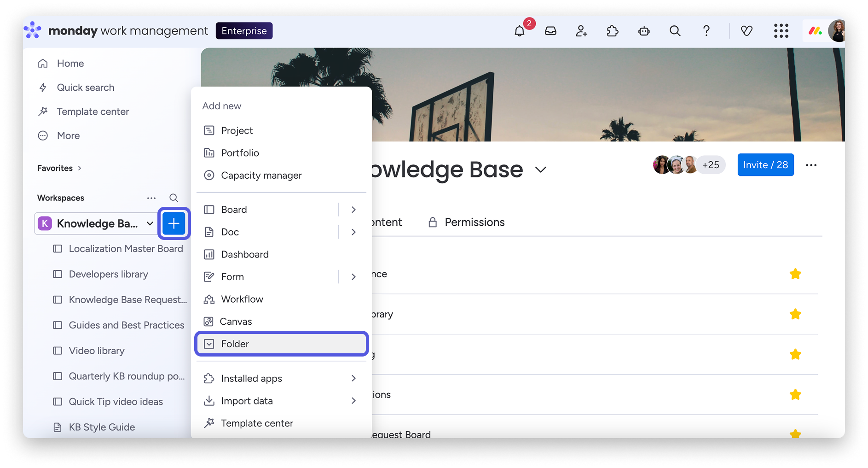868x468 pixels.
Task: Open the apps puzzle-piece icon in header
Action: tap(613, 31)
